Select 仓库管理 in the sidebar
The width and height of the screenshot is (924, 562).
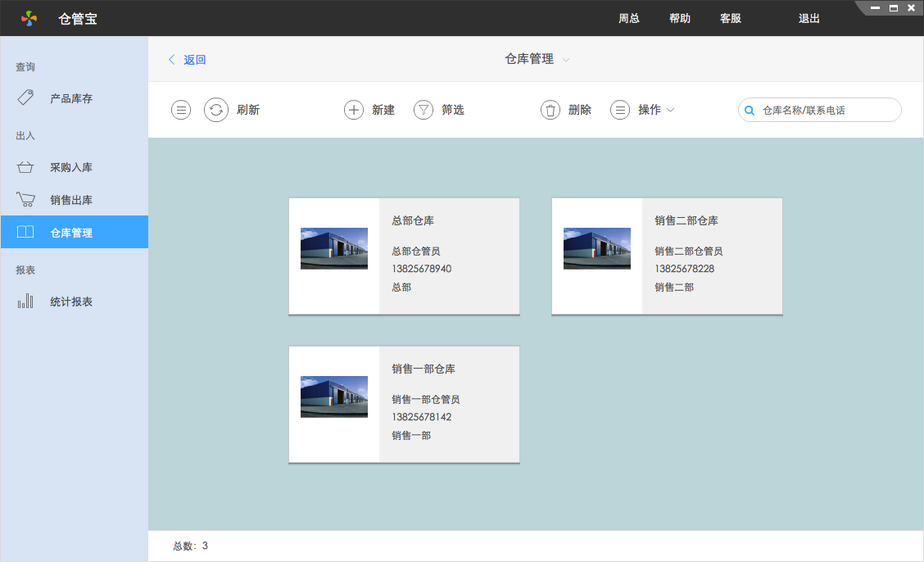pyautogui.click(x=74, y=233)
